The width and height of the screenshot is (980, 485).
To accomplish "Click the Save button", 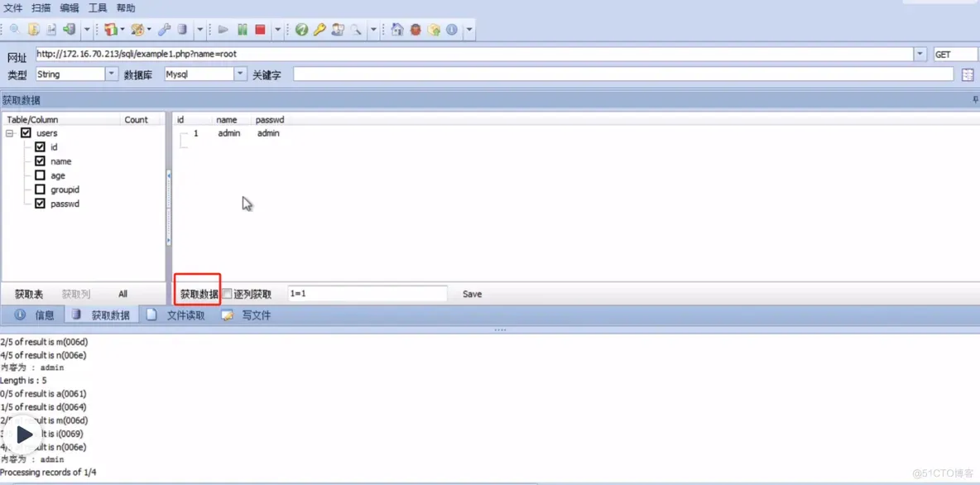I will tap(472, 294).
